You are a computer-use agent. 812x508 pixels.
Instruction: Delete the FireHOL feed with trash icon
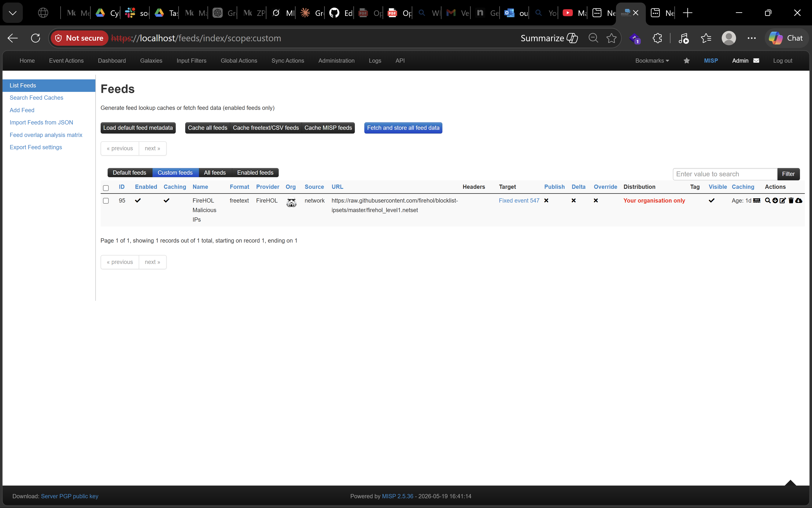[791, 200]
